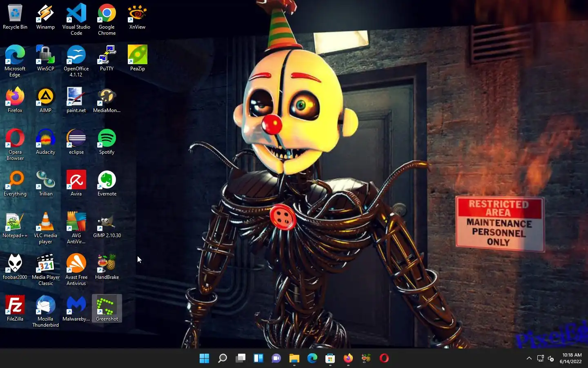This screenshot has height=368, width=588.
Task: Click the eclipse desktop icon
Action: tap(76, 142)
